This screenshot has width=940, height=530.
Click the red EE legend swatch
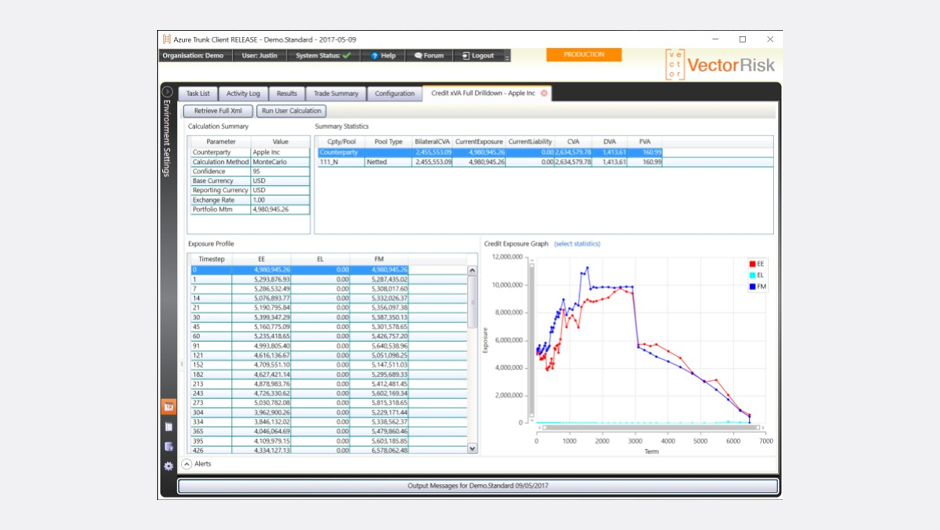click(752, 264)
